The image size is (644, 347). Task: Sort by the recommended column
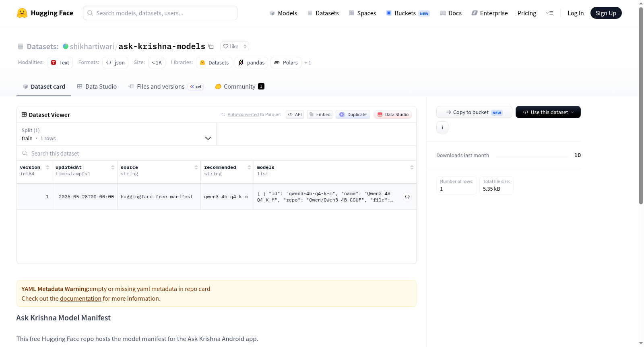point(249,167)
